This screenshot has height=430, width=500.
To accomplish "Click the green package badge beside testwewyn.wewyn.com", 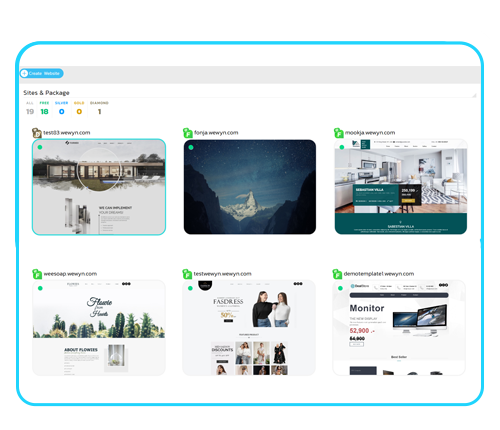I will [187, 274].
